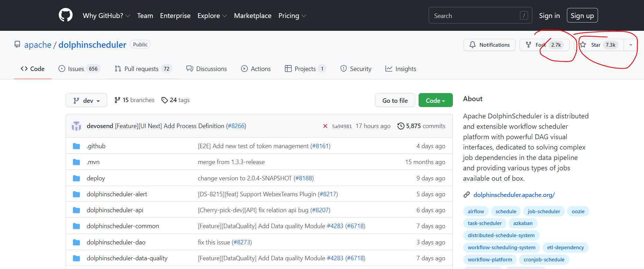Click the link chain icon in About
The image size is (644, 269).
[x=467, y=195]
